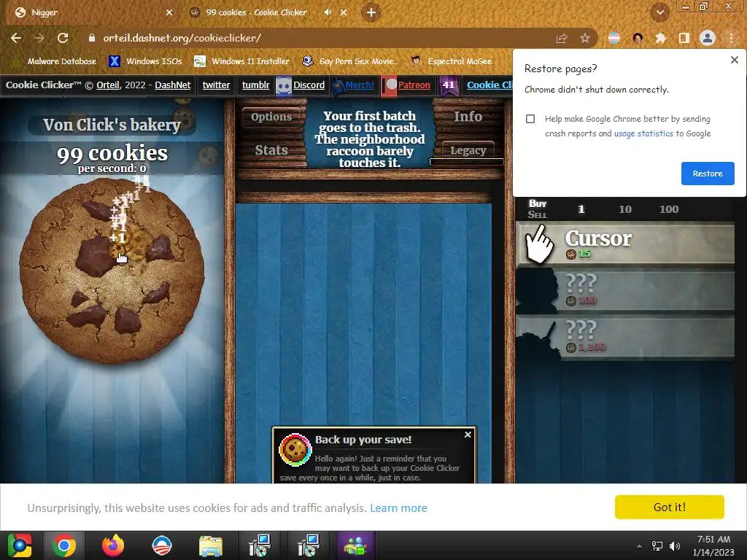Screen dimensions: 747x560
Task: Click the striped flag extension icon
Action: [614, 38]
